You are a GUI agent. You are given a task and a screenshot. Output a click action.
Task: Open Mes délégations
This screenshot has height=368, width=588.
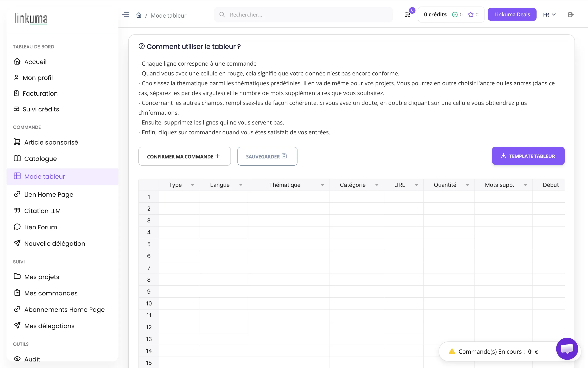point(62,326)
